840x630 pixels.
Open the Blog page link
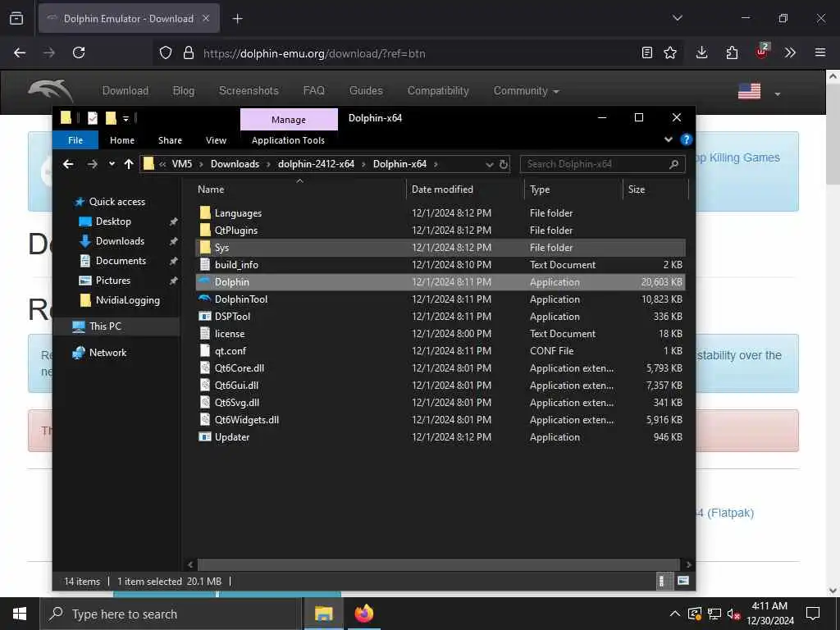[184, 90]
